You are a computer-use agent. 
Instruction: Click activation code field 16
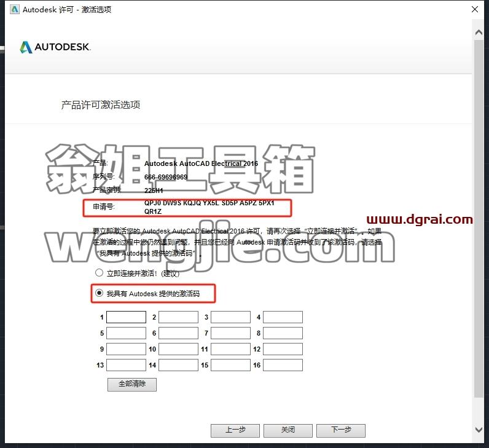point(283,365)
